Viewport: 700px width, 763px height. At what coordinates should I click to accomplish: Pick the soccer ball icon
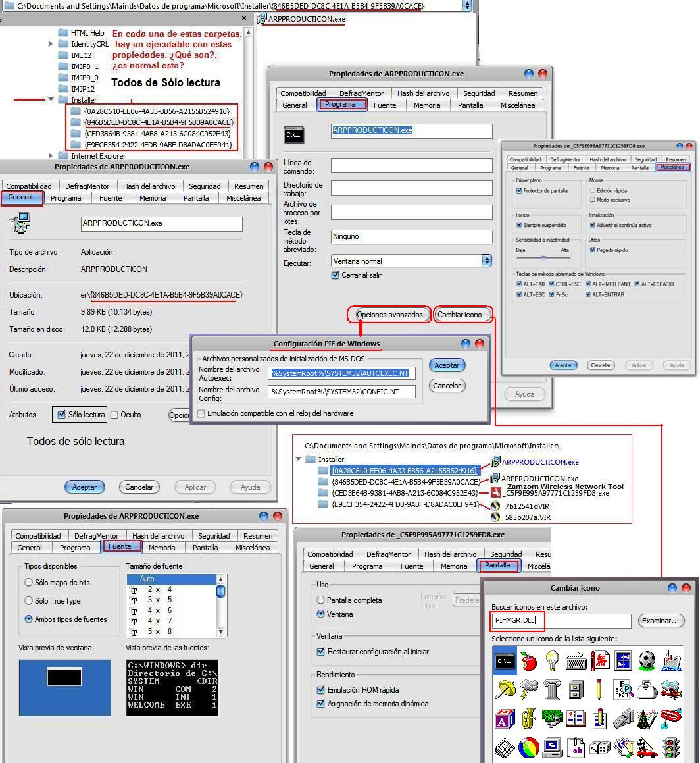[647, 660]
